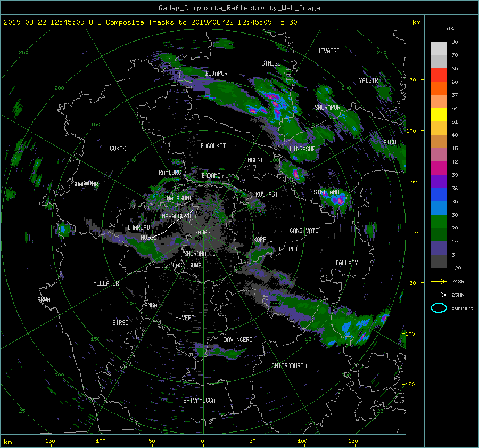The width and height of the screenshot is (479, 448).
Task: Click the BAGALKOT city label
Action: [213, 146]
